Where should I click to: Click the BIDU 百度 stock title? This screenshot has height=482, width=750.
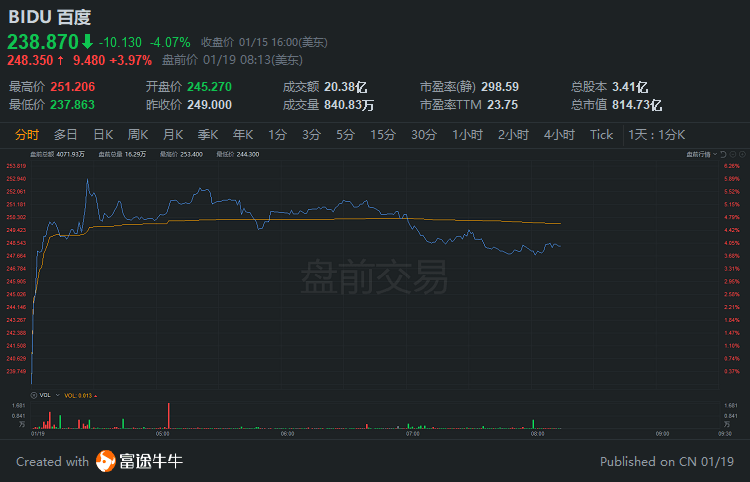point(50,17)
